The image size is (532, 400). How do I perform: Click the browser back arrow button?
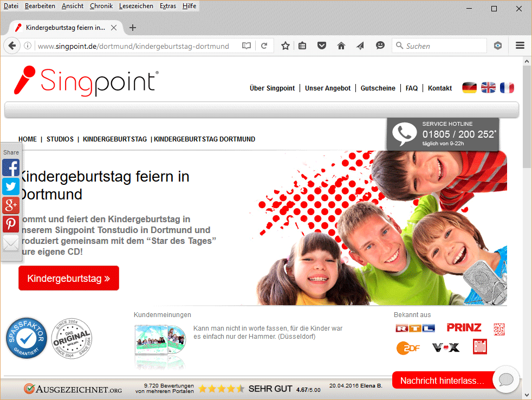coord(12,46)
